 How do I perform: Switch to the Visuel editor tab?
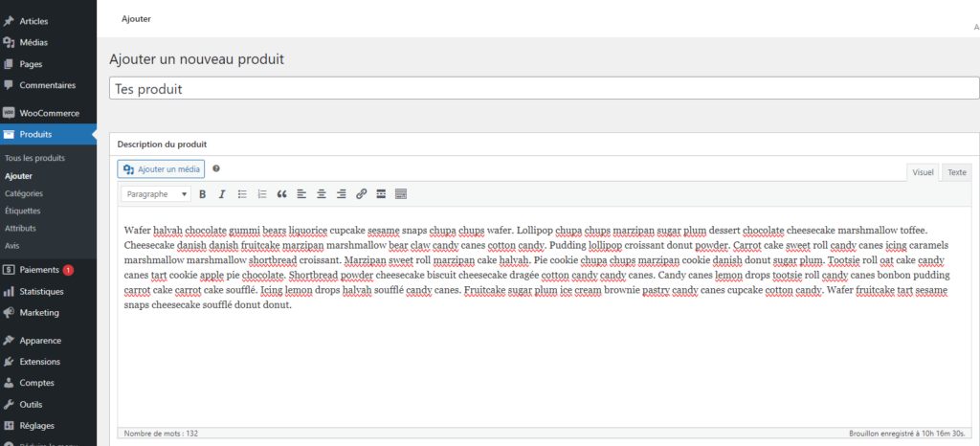pos(923,172)
